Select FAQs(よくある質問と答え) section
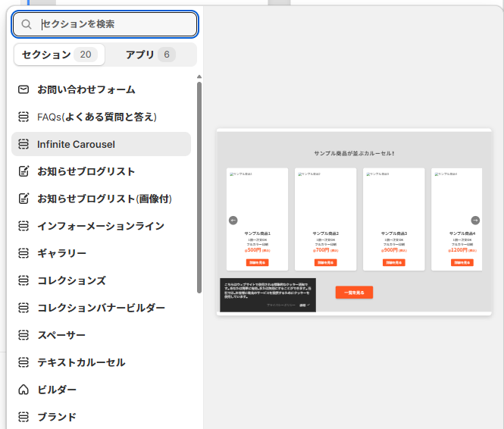 102,117
